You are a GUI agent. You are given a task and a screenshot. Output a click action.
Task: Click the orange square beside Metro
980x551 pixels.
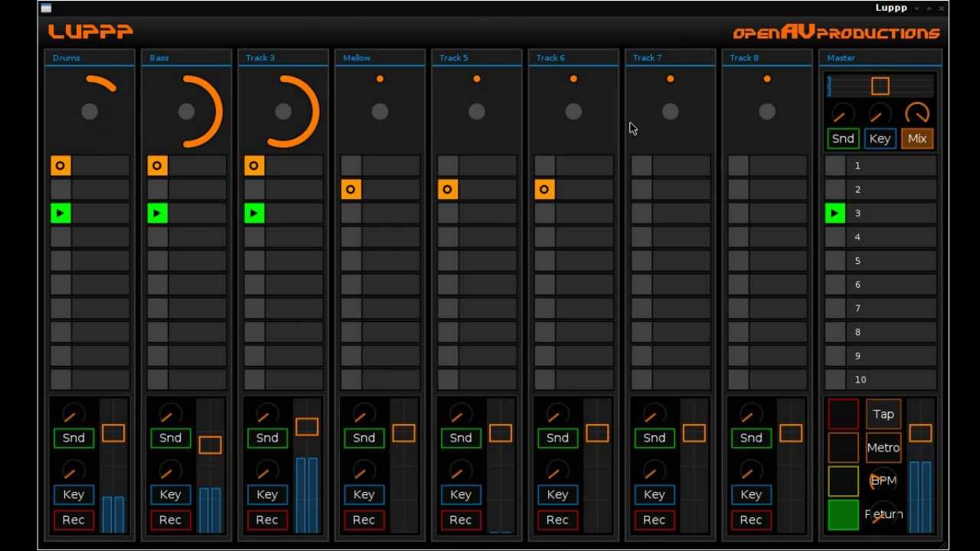point(843,448)
